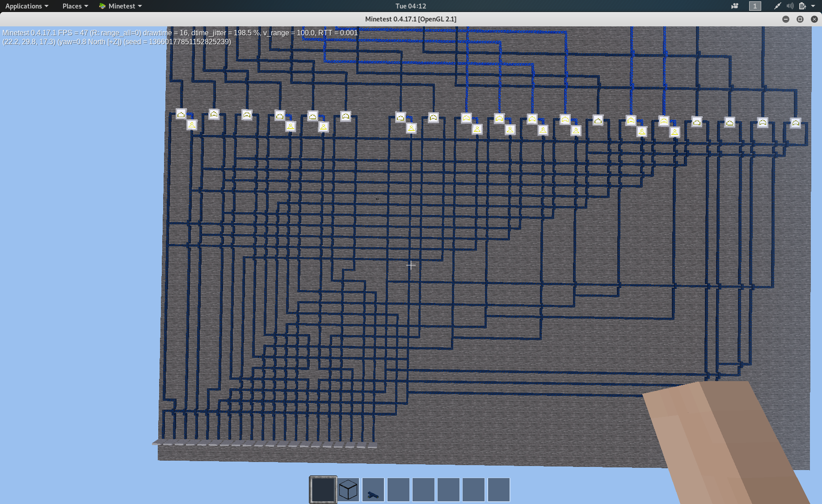Open the Minetest application menu

click(x=121, y=6)
